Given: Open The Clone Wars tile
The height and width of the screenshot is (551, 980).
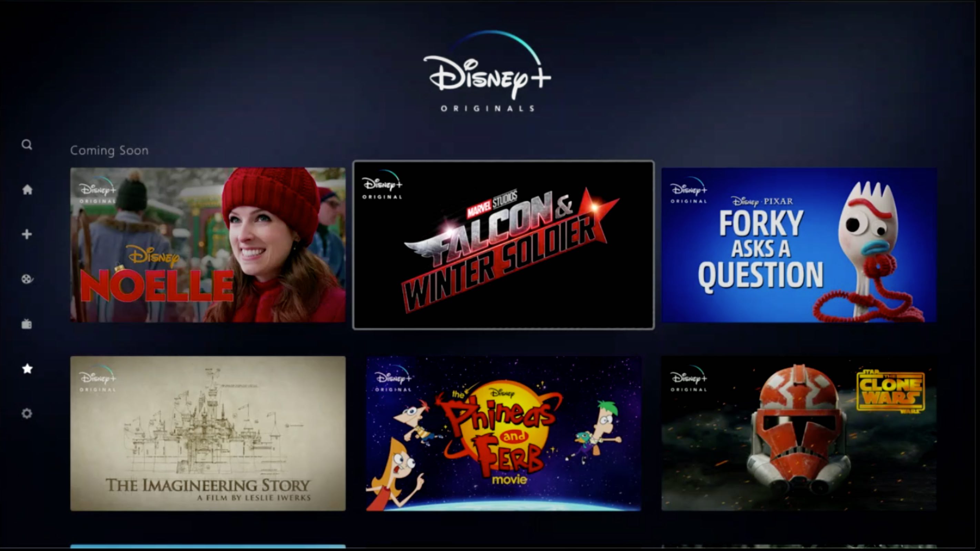Looking at the screenshot, I should point(798,433).
